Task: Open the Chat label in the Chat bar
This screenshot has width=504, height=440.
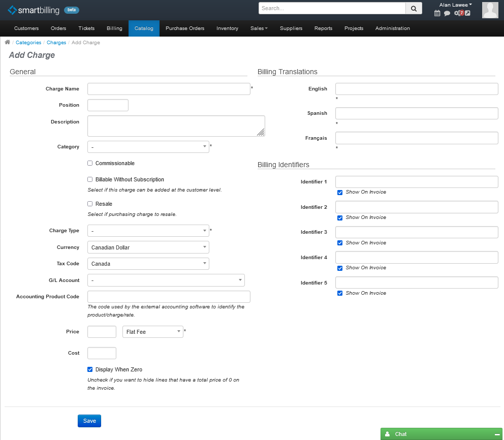Action: pos(400,434)
